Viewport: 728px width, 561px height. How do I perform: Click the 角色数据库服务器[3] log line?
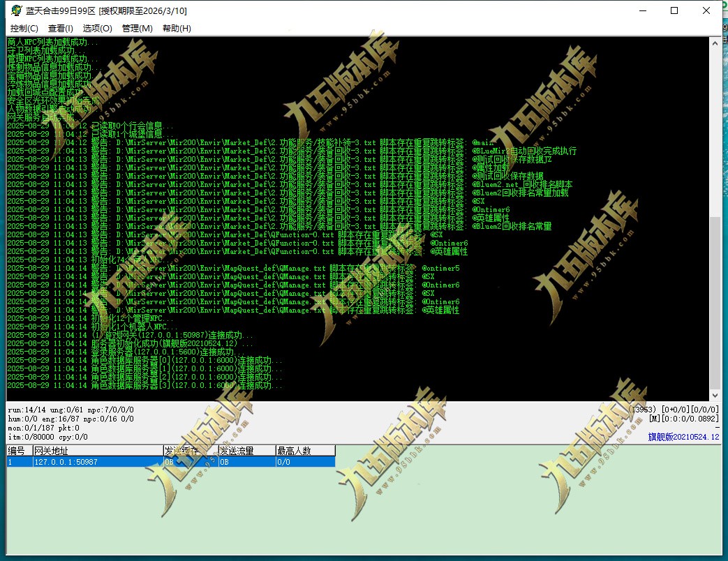click(x=144, y=385)
